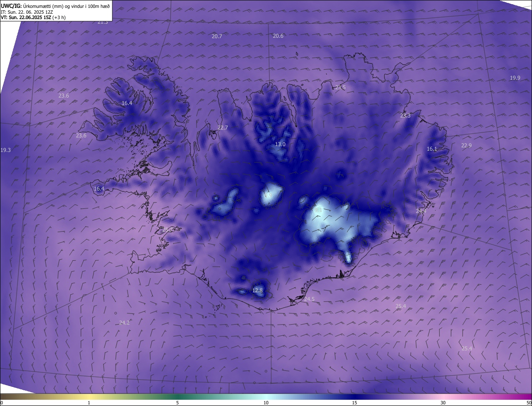Click the yellow section of the color scale
Viewport: 532px width, 406px height.
pyautogui.click(x=89, y=397)
